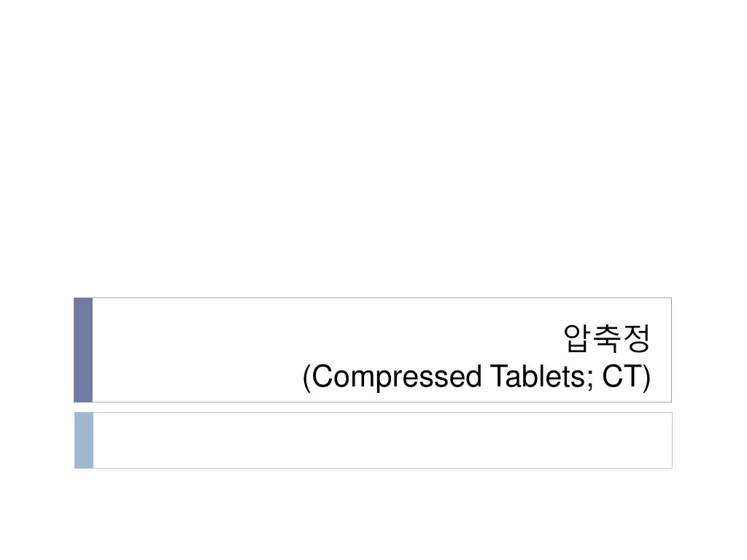Click the closing parenthesis after CT
This screenshot has width=747, height=560.
coord(646,378)
